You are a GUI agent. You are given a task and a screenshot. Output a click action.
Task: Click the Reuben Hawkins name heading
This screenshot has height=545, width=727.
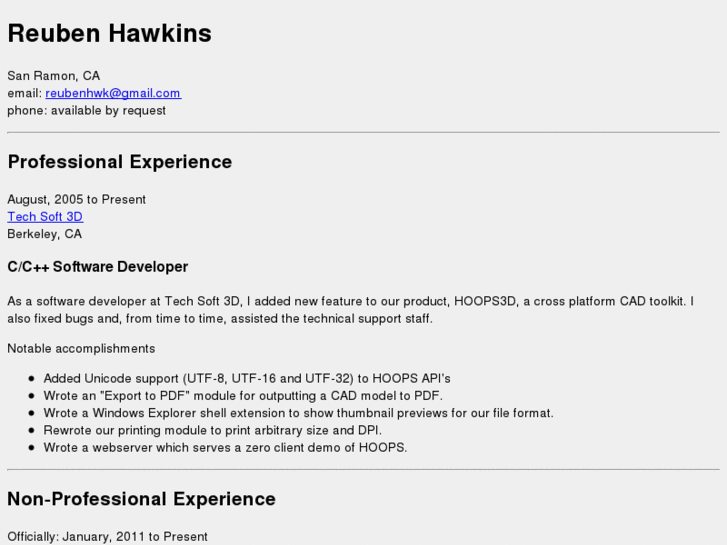pyautogui.click(x=110, y=33)
